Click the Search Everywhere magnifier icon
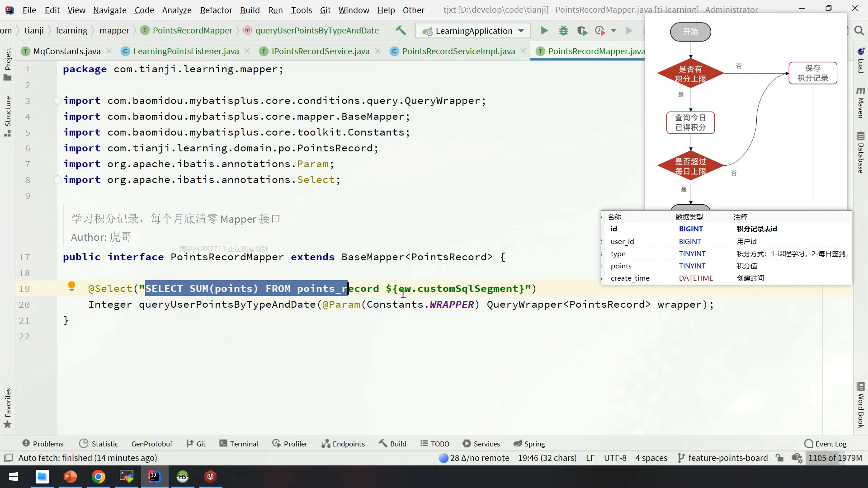The width and height of the screenshot is (868, 488). tap(859, 31)
